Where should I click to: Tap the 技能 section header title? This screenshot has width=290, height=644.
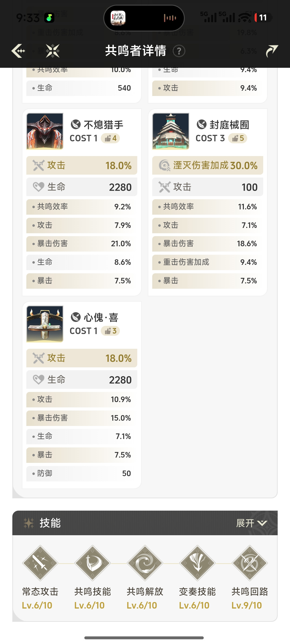pos(50,523)
